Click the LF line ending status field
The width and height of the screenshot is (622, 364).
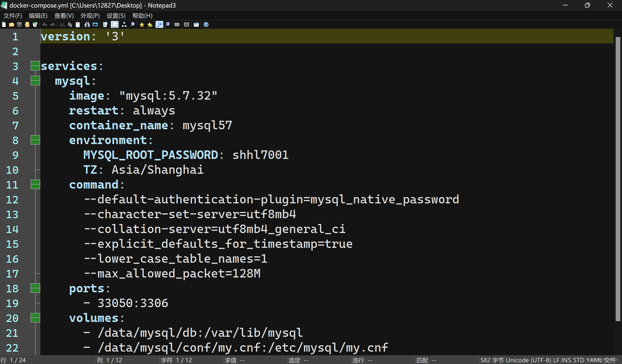(x=556, y=360)
